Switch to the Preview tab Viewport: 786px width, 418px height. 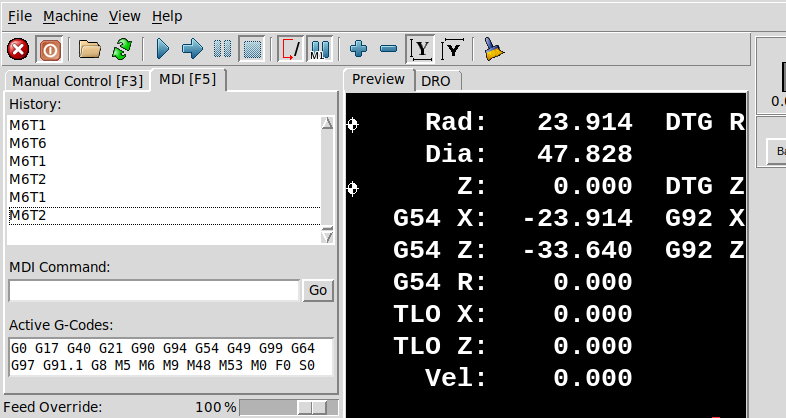pos(378,80)
